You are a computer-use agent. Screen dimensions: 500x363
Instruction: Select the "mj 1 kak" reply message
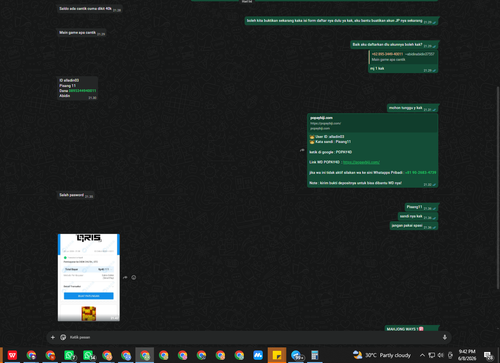pyautogui.click(x=403, y=68)
